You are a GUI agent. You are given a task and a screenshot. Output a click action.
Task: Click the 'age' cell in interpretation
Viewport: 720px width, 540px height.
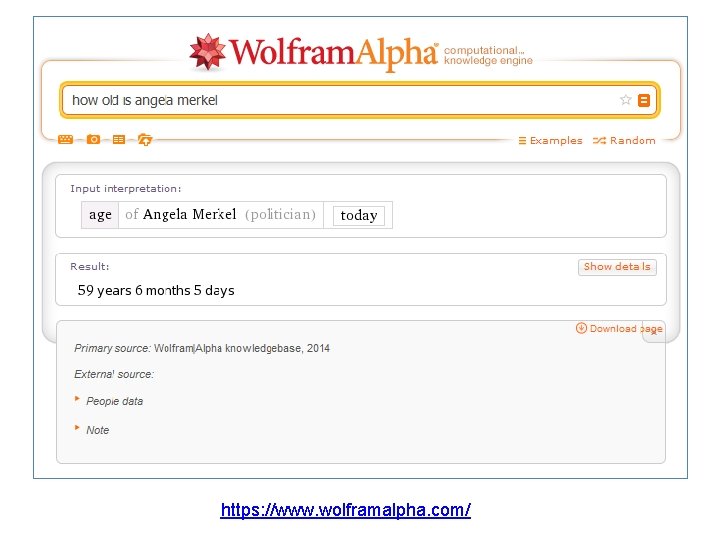[x=100, y=214]
